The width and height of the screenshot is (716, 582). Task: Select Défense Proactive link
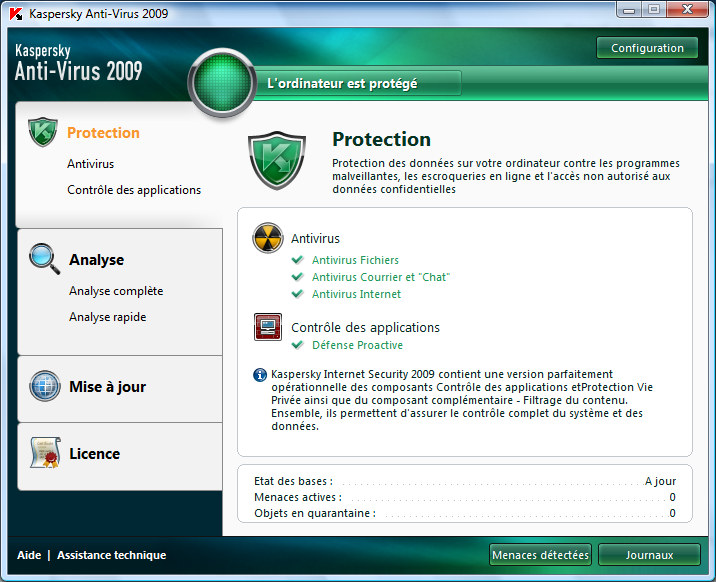[357, 345]
